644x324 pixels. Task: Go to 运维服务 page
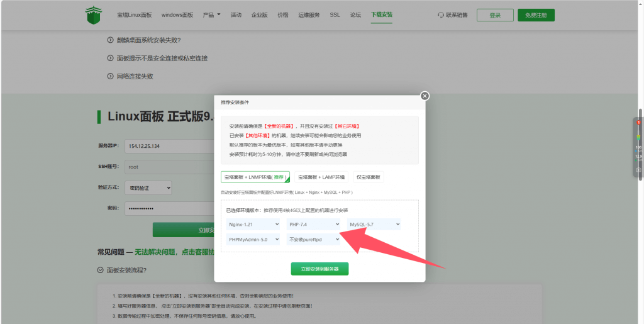pos(309,14)
